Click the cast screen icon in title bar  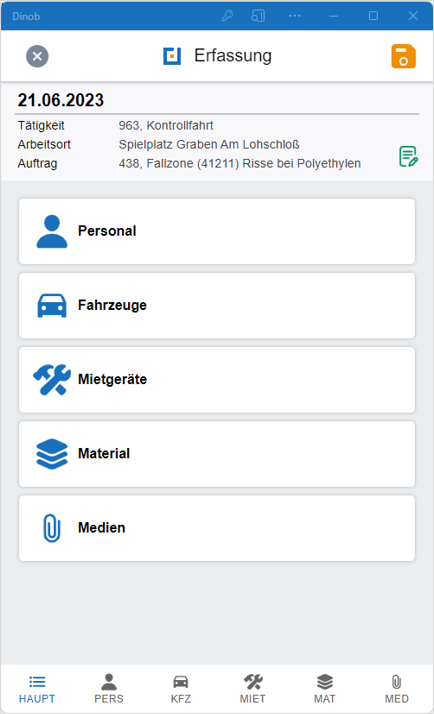click(258, 16)
